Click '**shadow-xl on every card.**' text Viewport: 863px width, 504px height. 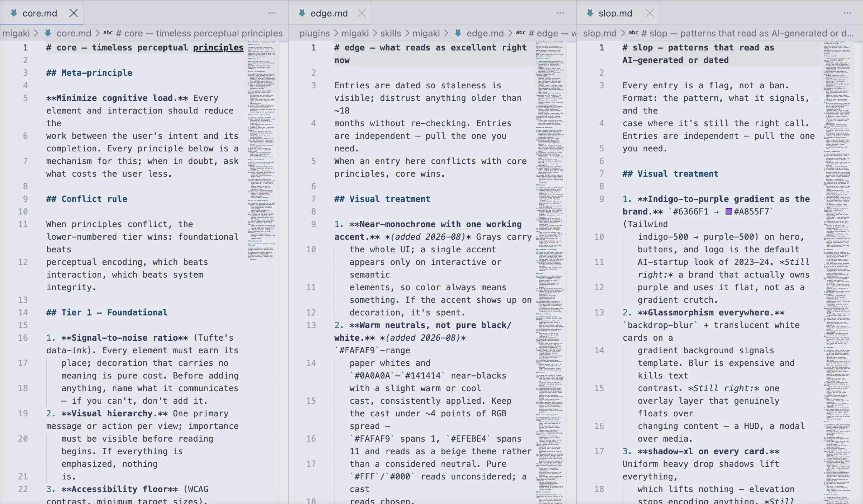708,451
